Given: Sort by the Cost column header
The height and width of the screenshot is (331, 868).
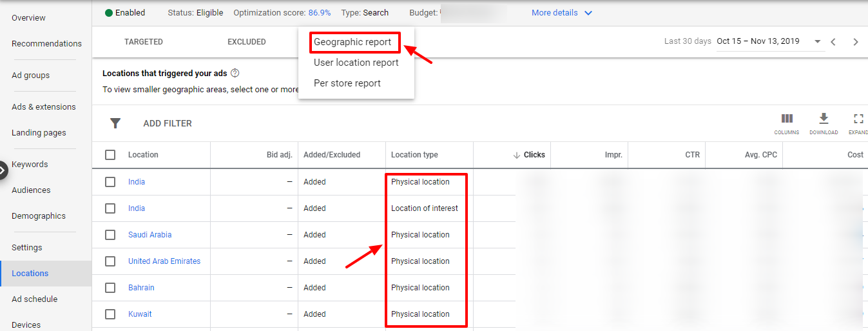Looking at the screenshot, I should point(855,155).
